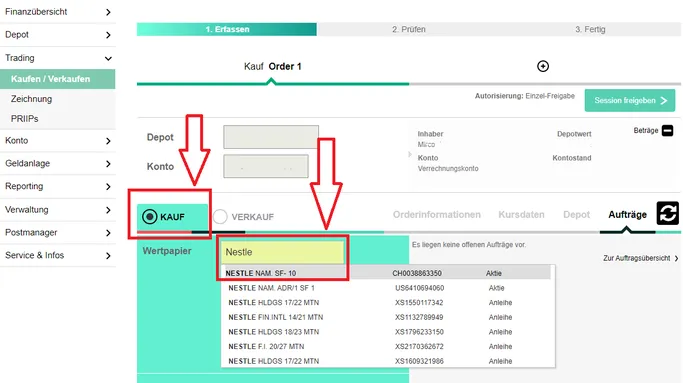Screen dimensions: 683x383
Task: Hide amounts with the Beträge minus icon
Action: pyautogui.click(x=667, y=130)
